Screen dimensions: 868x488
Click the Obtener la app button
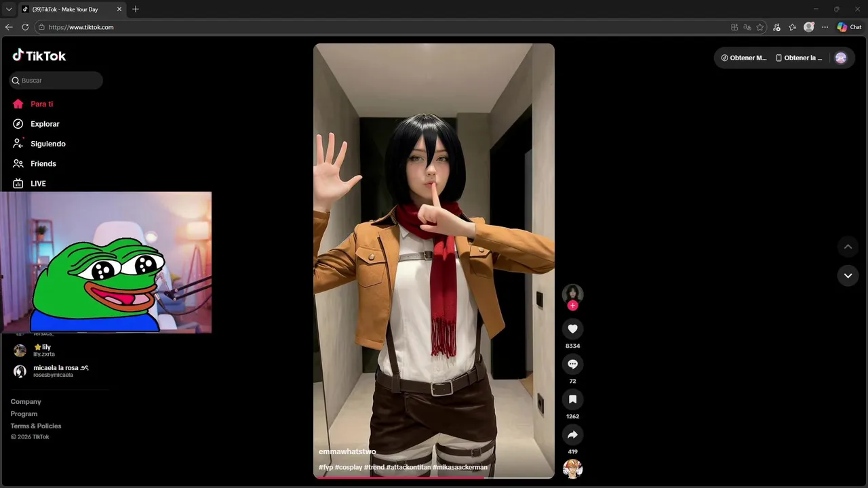(799, 58)
